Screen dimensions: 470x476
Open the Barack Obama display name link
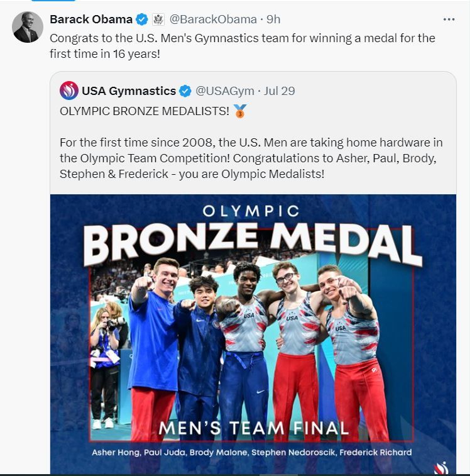(91, 19)
